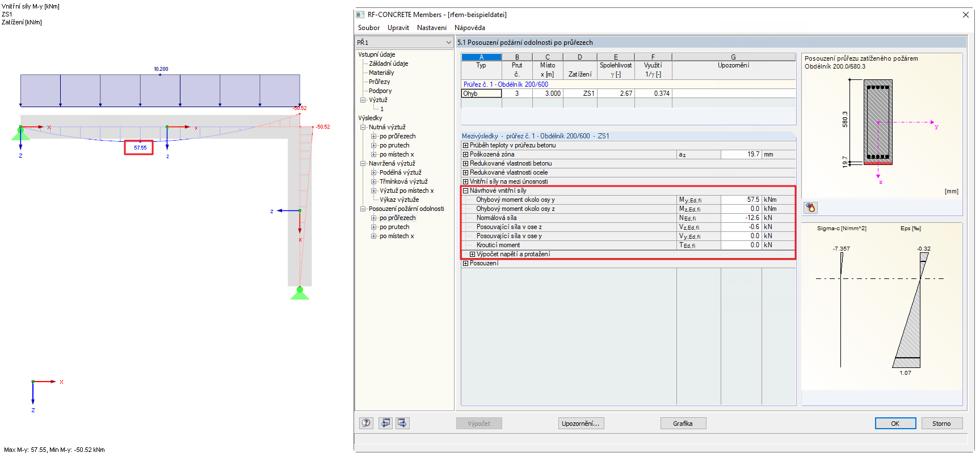
Task: Collapse the Výztuž node under Vstupní údaje
Action: [363, 100]
